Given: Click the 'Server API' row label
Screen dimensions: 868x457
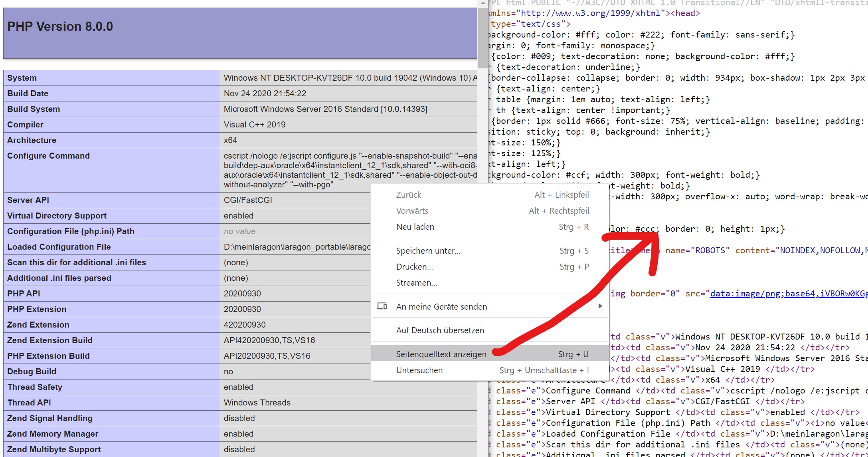Looking at the screenshot, I should click(x=28, y=200).
